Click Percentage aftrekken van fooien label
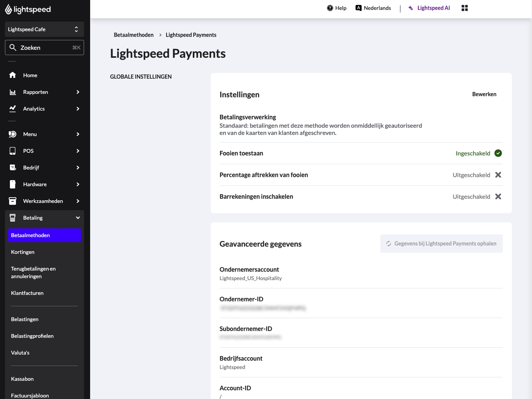Screen dimensions: 532x399 point(264,175)
